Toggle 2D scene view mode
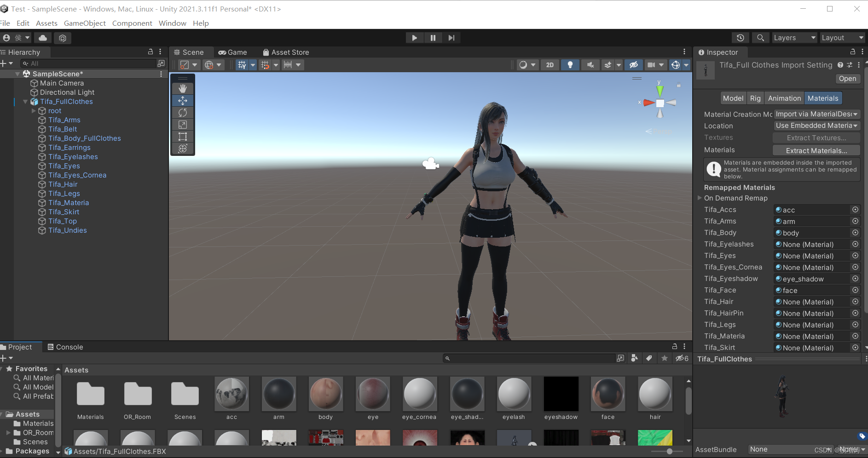Viewport: 868px width, 458px height. click(550, 65)
